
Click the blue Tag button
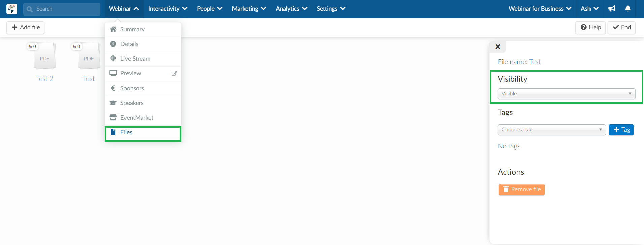[x=621, y=130]
